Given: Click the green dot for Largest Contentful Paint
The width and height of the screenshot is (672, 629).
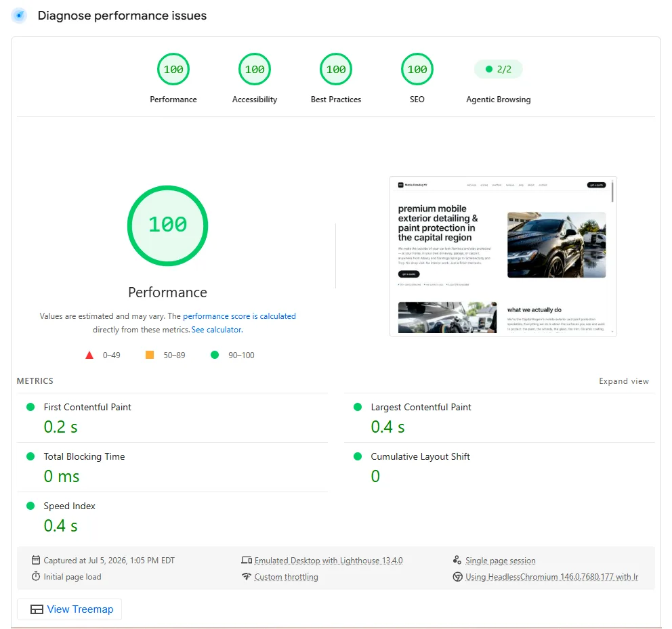Looking at the screenshot, I should click(358, 407).
